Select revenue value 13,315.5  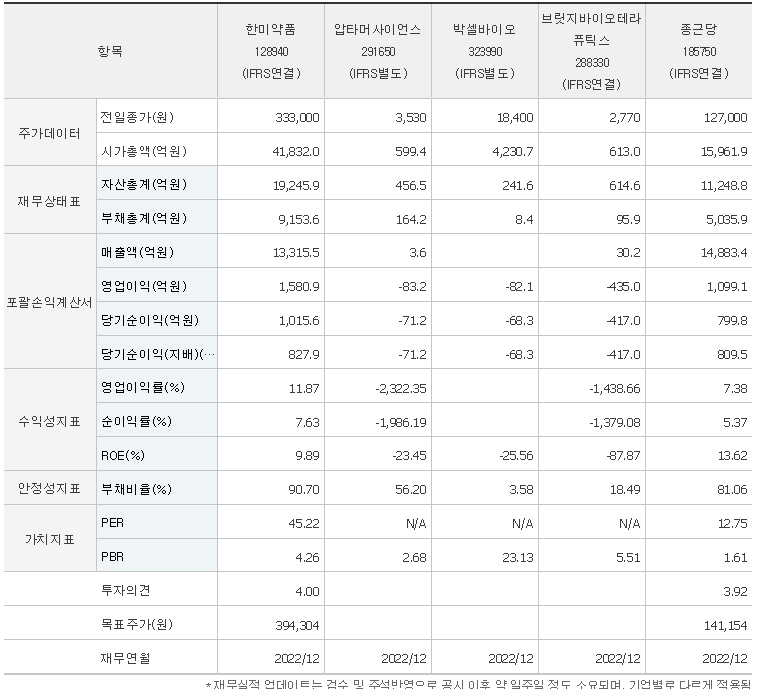[296, 253]
